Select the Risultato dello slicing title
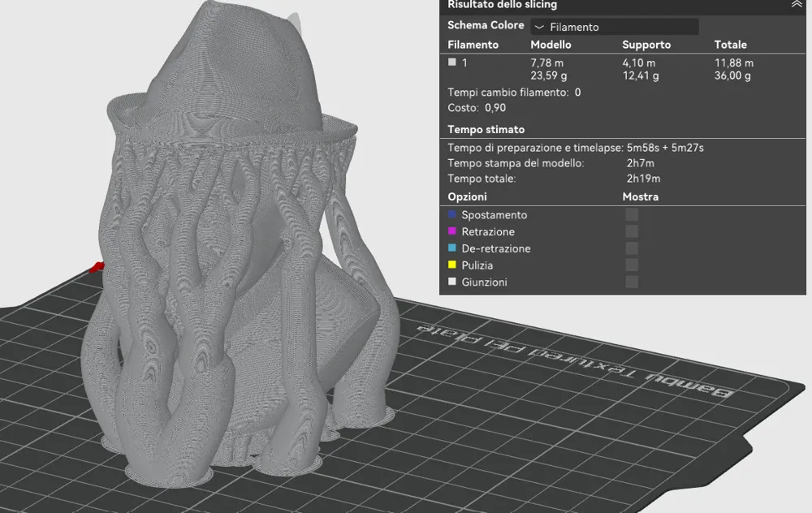The image size is (812, 513). click(x=503, y=5)
